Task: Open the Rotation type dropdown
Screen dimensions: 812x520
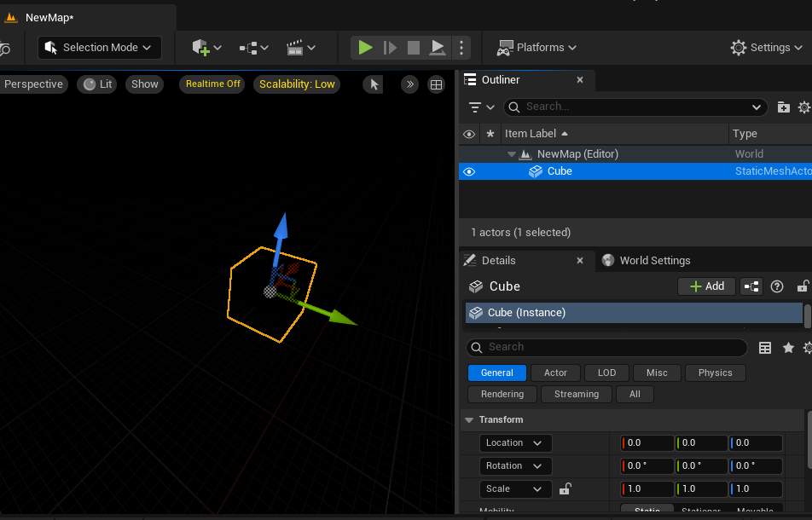Action: point(515,466)
